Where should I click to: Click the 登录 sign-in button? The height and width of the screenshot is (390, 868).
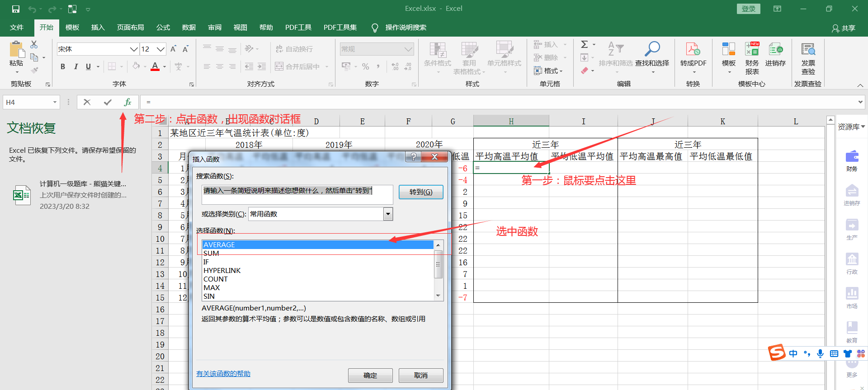coord(749,9)
